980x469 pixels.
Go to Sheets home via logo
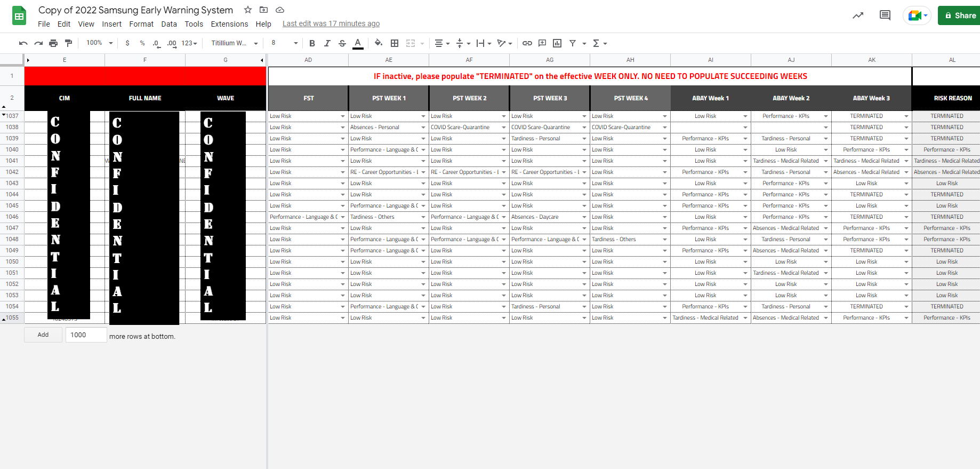coord(19,16)
